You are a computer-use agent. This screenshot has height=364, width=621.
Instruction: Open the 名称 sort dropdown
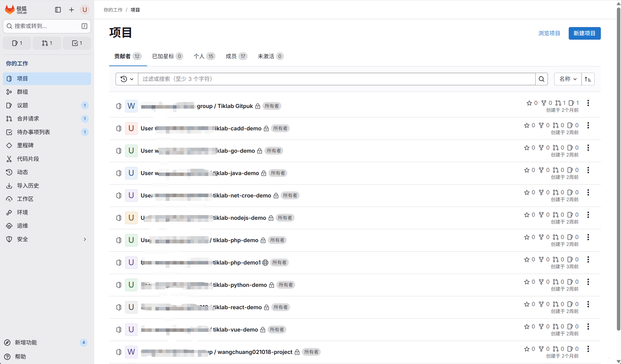[568, 79]
